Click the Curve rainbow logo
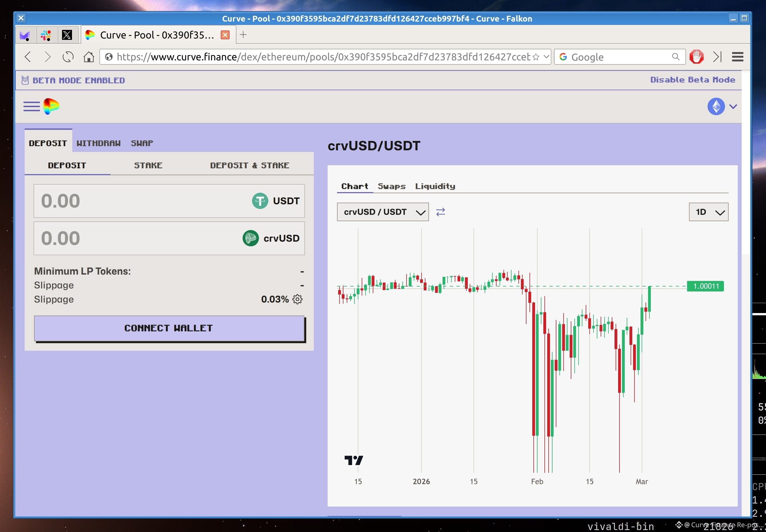This screenshot has height=532, width=766. tap(51, 106)
